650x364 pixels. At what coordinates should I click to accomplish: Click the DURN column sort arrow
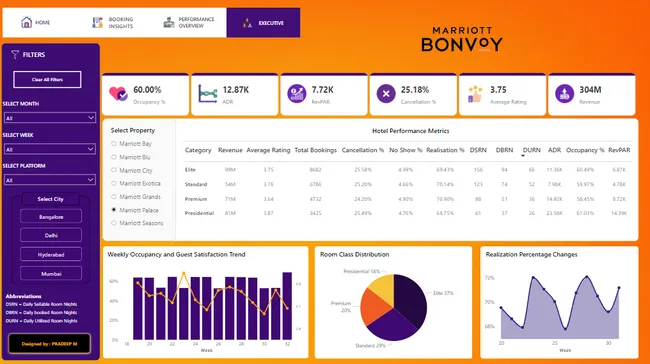point(523,156)
